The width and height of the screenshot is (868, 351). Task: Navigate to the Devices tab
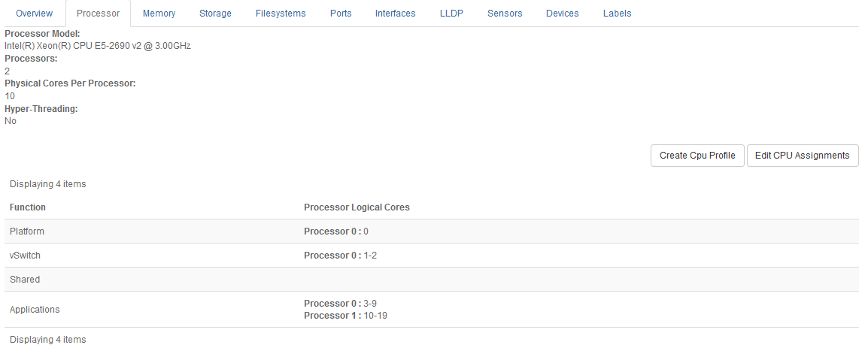pyautogui.click(x=562, y=14)
